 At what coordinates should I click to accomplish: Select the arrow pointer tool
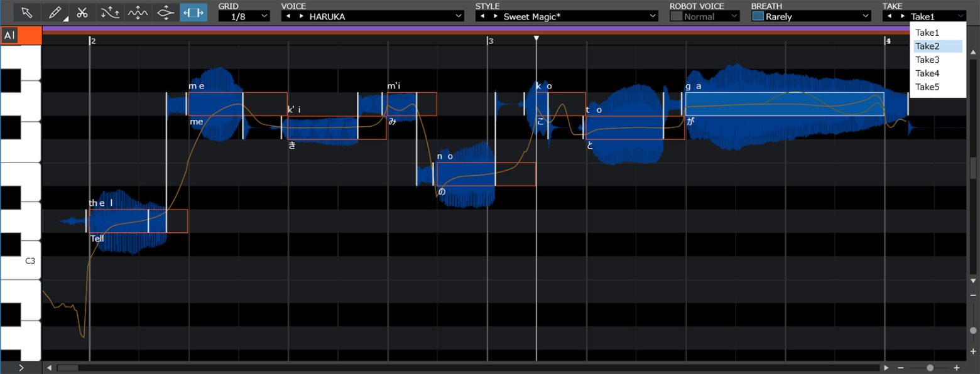[27, 12]
